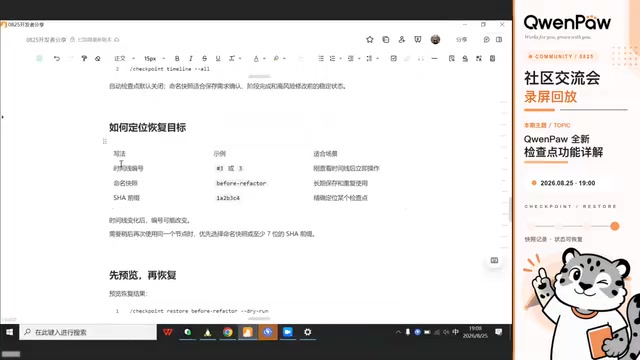Click the 分享 share button

click(462, 40)
